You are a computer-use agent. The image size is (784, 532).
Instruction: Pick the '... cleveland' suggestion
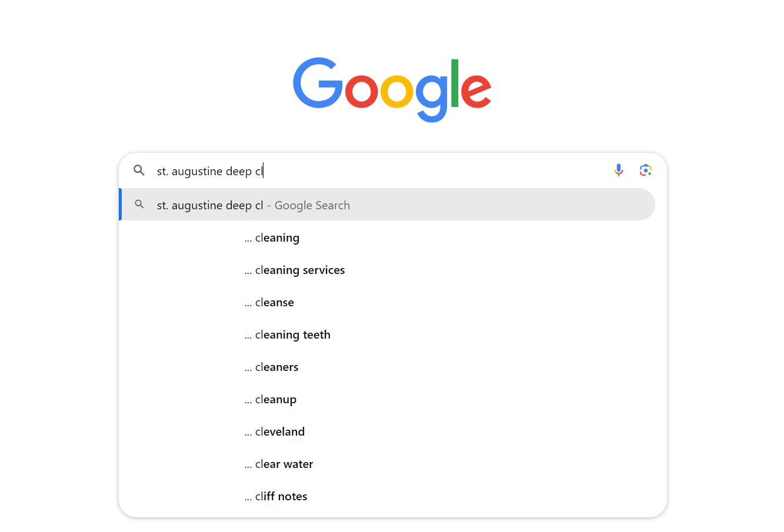click(279, 431)
